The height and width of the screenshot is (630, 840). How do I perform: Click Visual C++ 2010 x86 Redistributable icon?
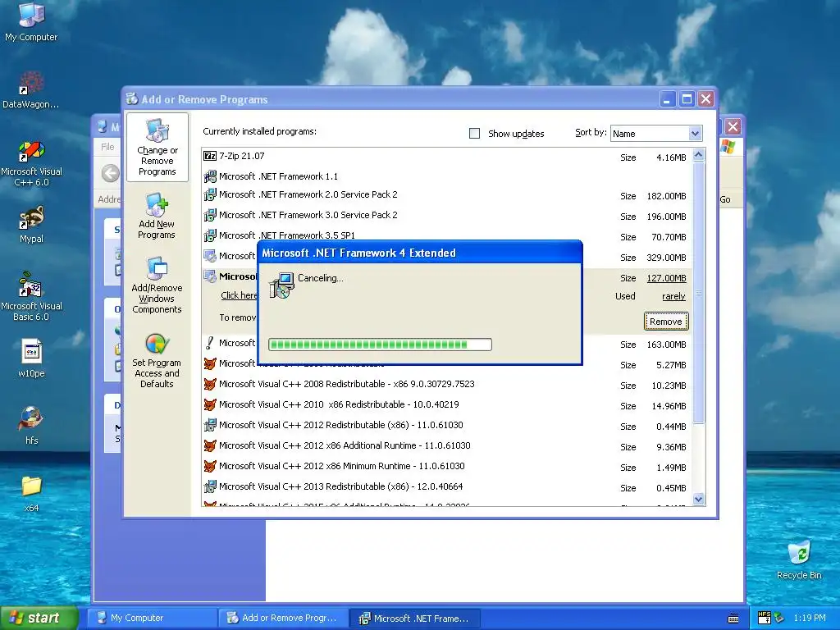tap(210, 404)
